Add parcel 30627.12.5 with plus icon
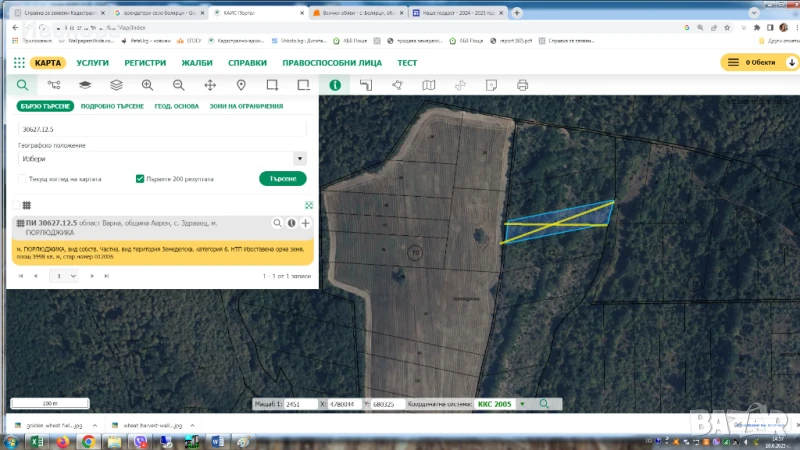Viewport: 800px width, 450px height. pyautogui.click(x=305, y=223)
